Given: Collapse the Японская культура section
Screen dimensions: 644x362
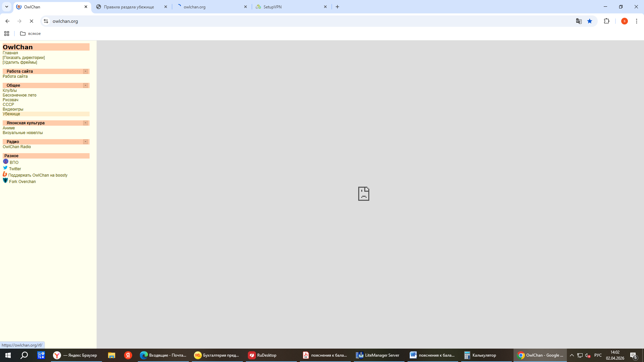Looking at the screenshot, I should 86,123.
